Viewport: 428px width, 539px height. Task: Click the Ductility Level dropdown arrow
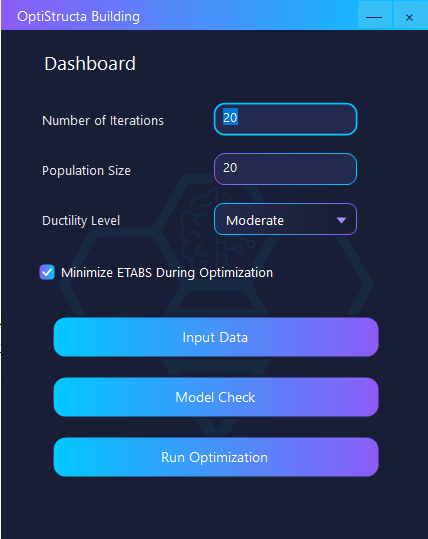341,220
